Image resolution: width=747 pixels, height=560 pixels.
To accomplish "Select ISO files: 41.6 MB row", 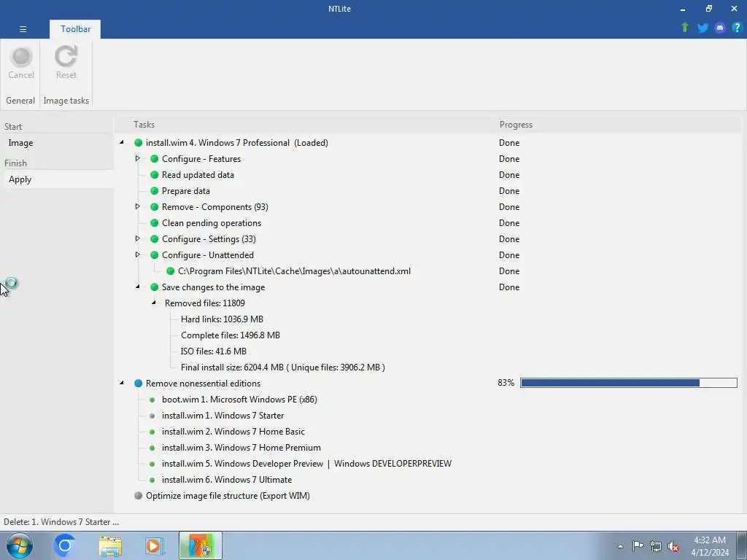I will tap(214, 351).
